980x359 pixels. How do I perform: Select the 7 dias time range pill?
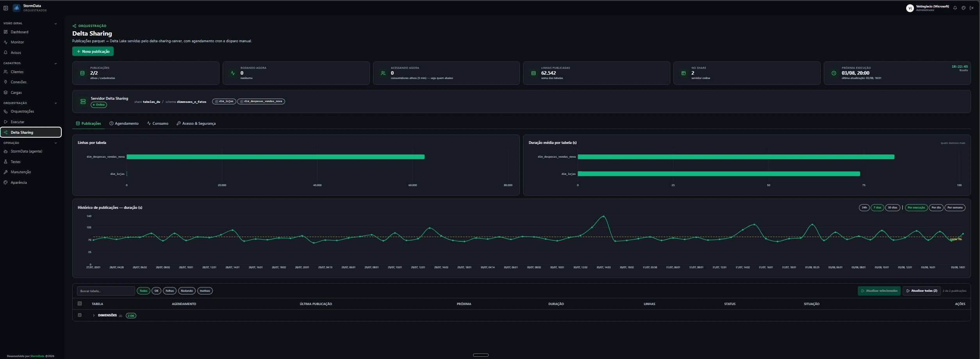(877, 208)
